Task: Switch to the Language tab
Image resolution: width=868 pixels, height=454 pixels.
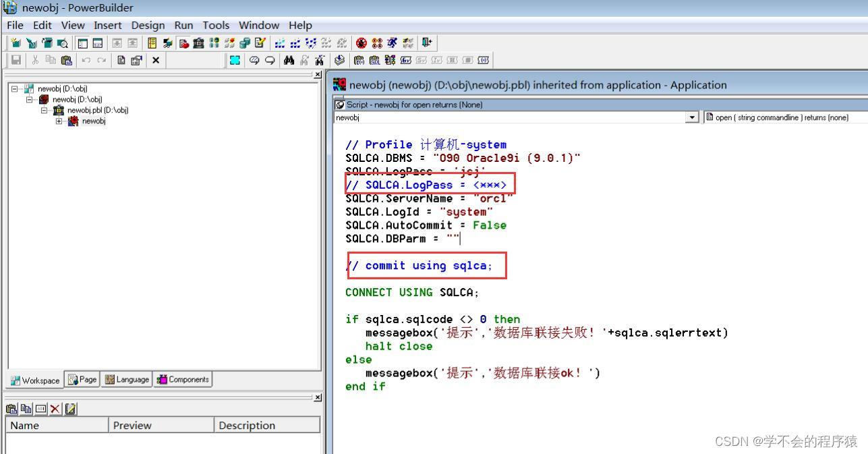Action: (x=127, y=379)
